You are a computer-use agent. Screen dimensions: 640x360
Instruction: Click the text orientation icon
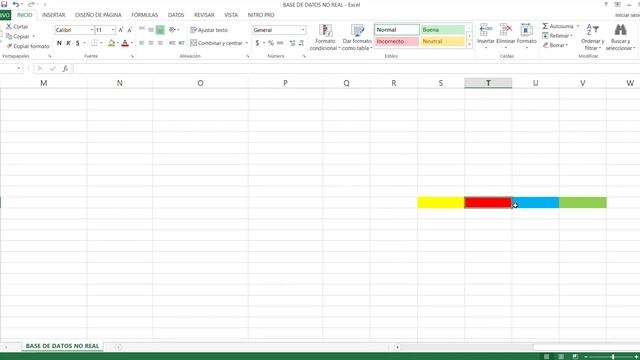pos(172,30)
